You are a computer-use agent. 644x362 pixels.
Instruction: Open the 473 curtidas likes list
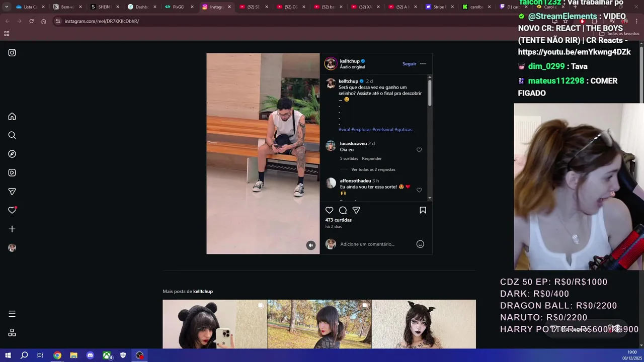[338, 220]
